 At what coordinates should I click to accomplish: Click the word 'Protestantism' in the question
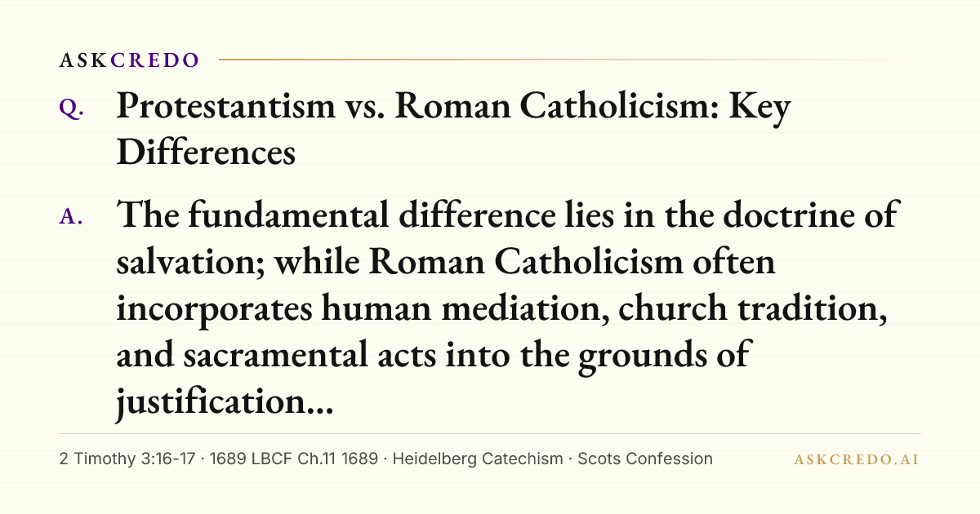click(x=227, y=108)
